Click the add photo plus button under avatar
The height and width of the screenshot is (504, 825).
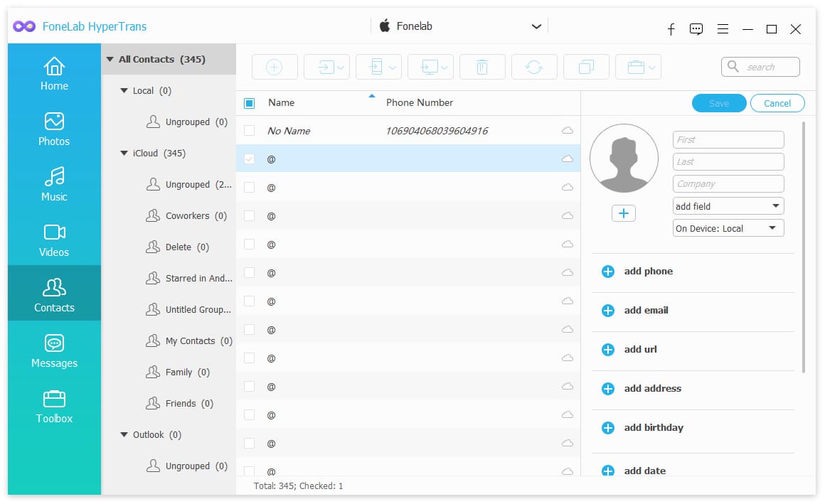pyautogui.click(x=624, y=213)
